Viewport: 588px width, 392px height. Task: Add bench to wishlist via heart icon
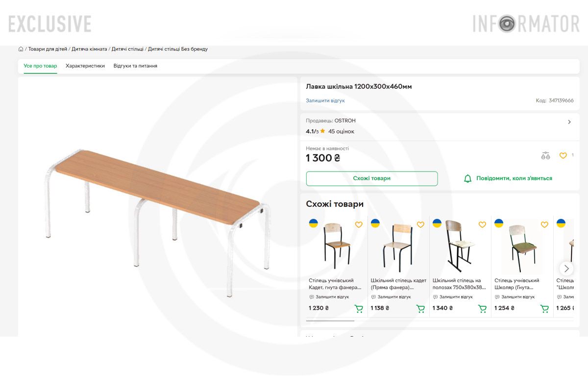point(563,156)
